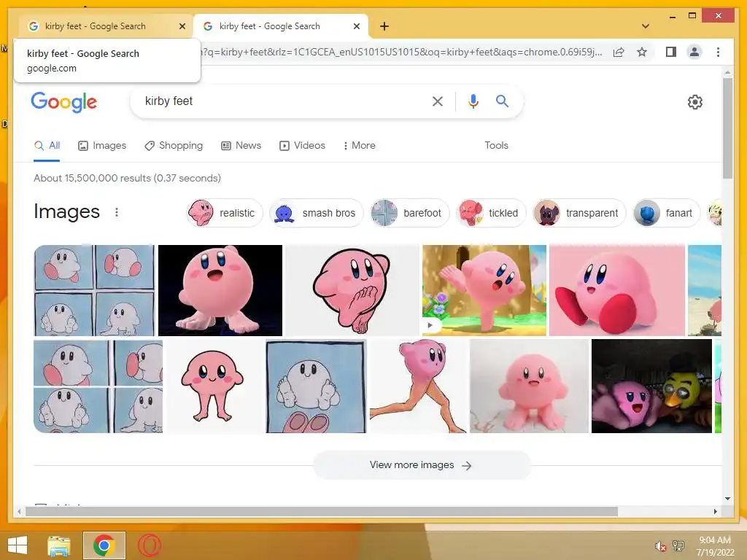Screen dimensions: 747x560
Task: Bookmark this page with the star icon
Action: point(642,52)
